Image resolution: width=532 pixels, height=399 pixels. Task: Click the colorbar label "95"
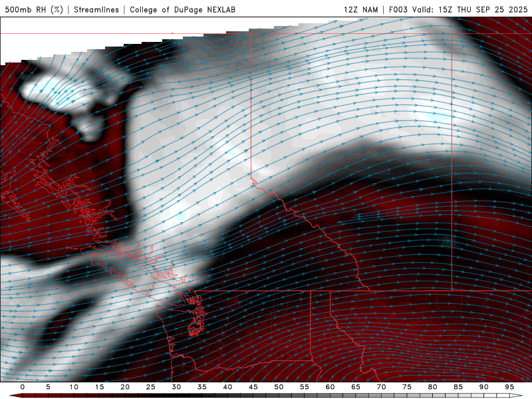pos(509,387)
